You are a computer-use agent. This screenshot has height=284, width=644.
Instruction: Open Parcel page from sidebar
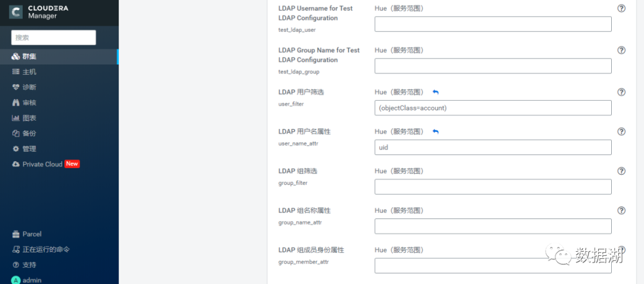pos(32,234)
